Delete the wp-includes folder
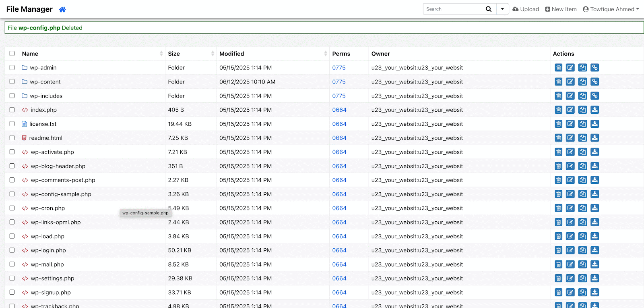 click(x=558, y=96)
